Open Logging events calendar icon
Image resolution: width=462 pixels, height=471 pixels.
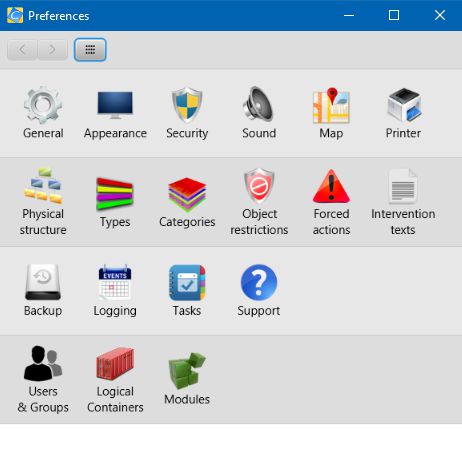tap(115, 282)
